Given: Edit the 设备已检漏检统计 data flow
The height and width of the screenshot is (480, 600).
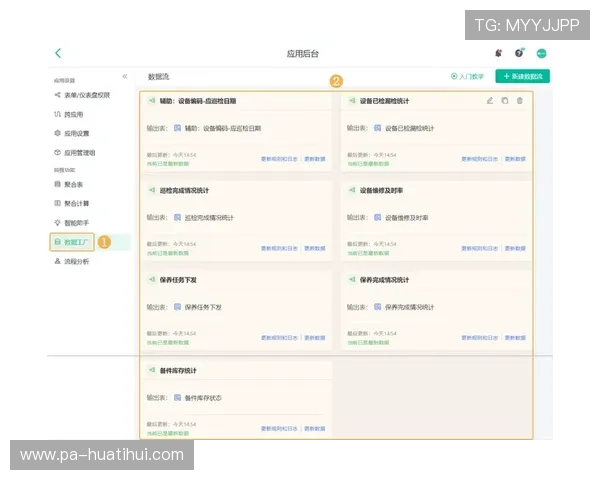Looking at the screenshot, I should click(490, 101).
